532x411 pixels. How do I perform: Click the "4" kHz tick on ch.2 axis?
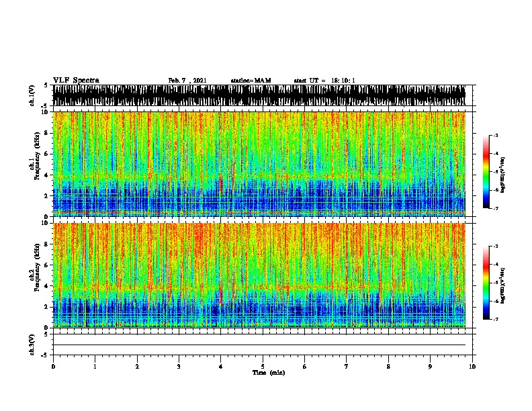46,286
